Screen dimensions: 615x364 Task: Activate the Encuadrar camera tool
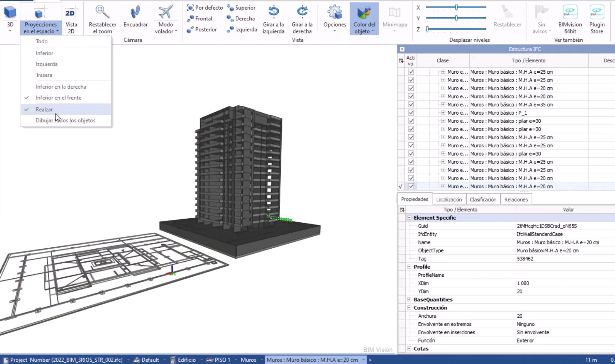[x=135, y=19]
